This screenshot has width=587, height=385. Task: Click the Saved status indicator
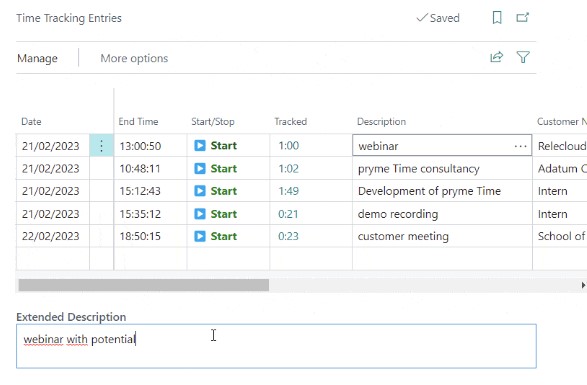point(438,18)
